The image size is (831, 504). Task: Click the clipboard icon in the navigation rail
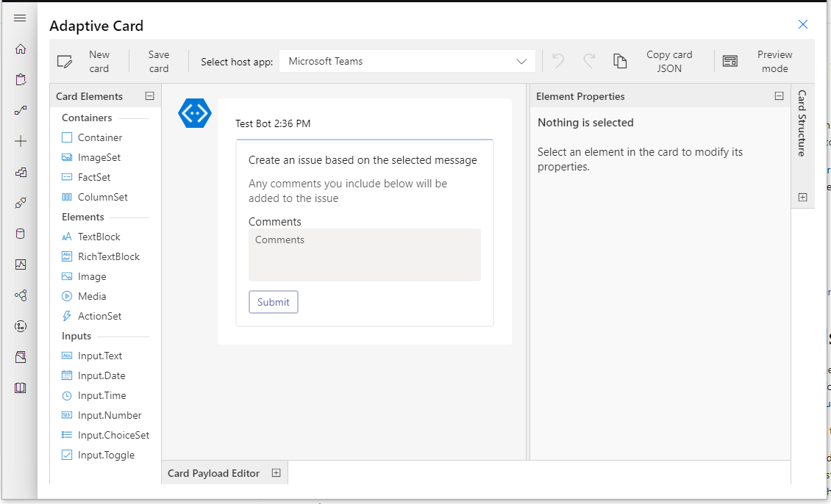tap(19, 79)
